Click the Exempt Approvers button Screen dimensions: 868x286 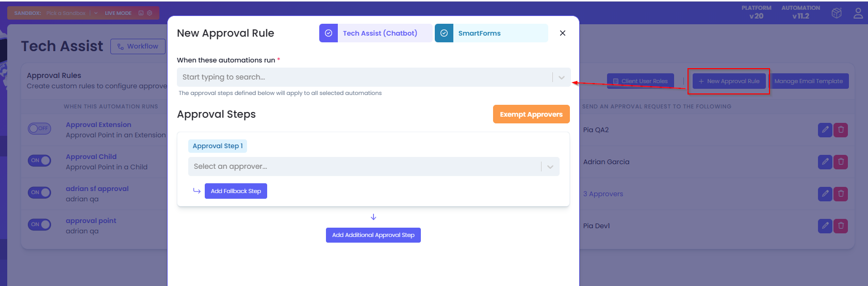tap(531, 115)
